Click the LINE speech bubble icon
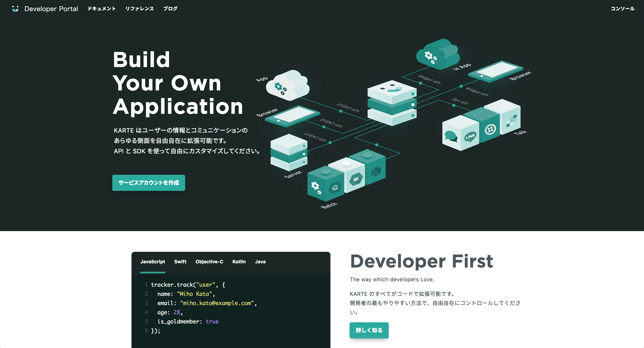The image size is (644, 348). (x=470, y=136)
